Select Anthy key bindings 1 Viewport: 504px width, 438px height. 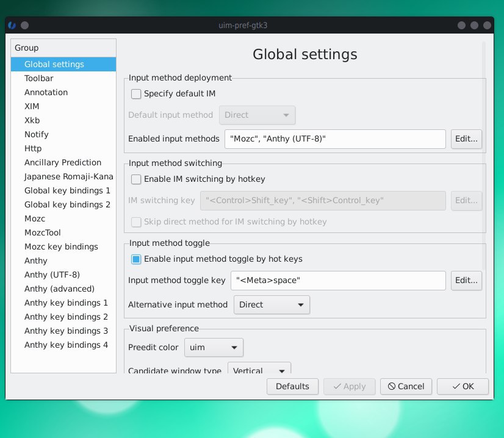pyautogui.click(x=63, y=303)
